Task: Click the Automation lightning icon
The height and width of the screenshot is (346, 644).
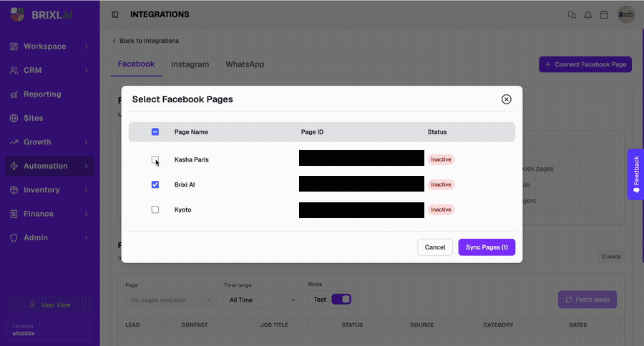Action: [14, 166]
